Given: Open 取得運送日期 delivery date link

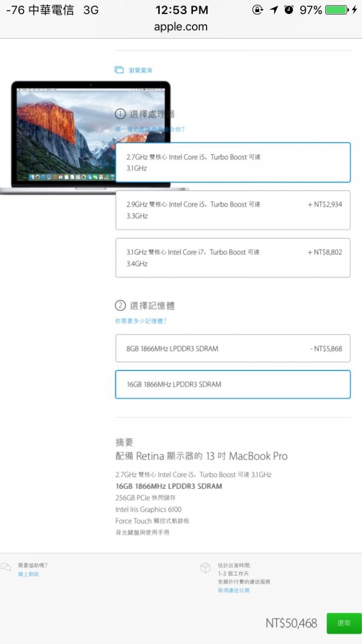Looking at the screenshot, I should [x=234, y=590].
